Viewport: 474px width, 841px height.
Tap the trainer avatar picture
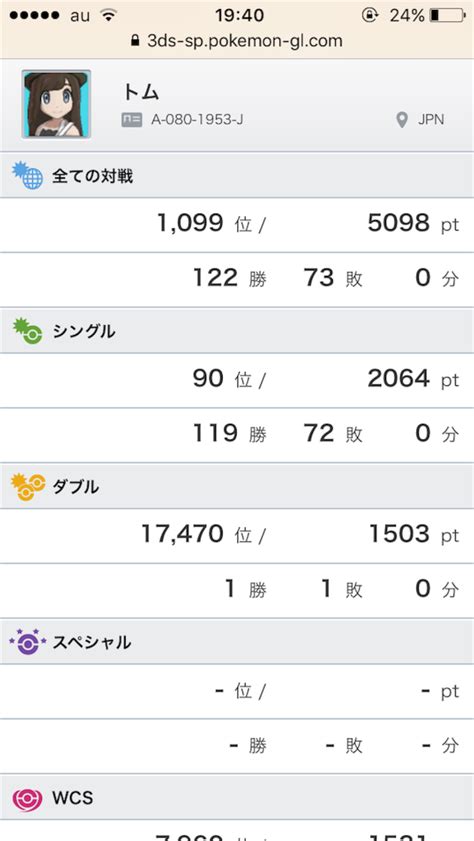pos(56,104)
